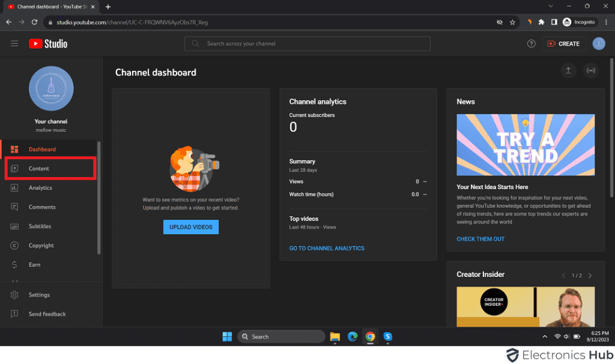This screenshot has width=615, height=364.
Task: Open the Content section in sidebar
Action: pos(39,169)
